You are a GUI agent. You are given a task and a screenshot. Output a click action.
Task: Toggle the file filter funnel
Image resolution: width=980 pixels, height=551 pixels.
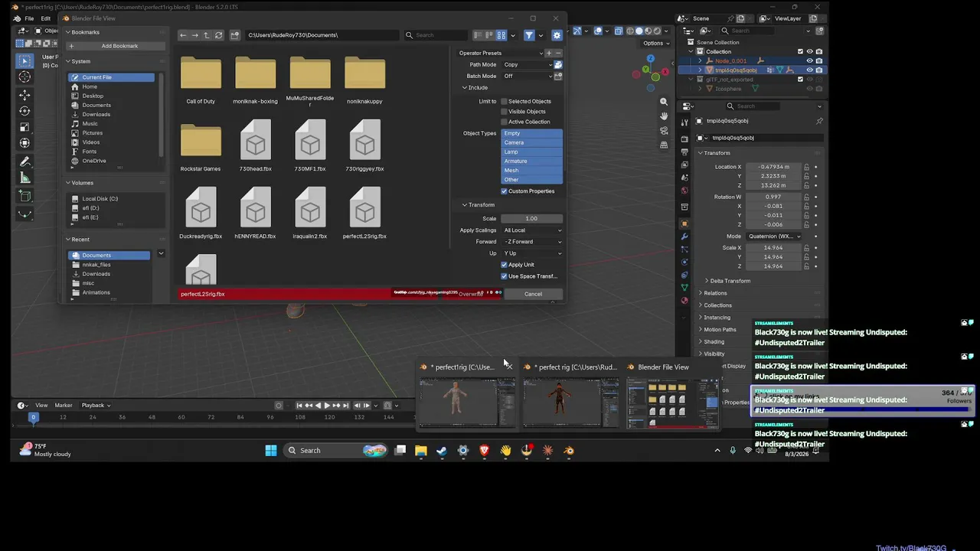pos(529,35)
